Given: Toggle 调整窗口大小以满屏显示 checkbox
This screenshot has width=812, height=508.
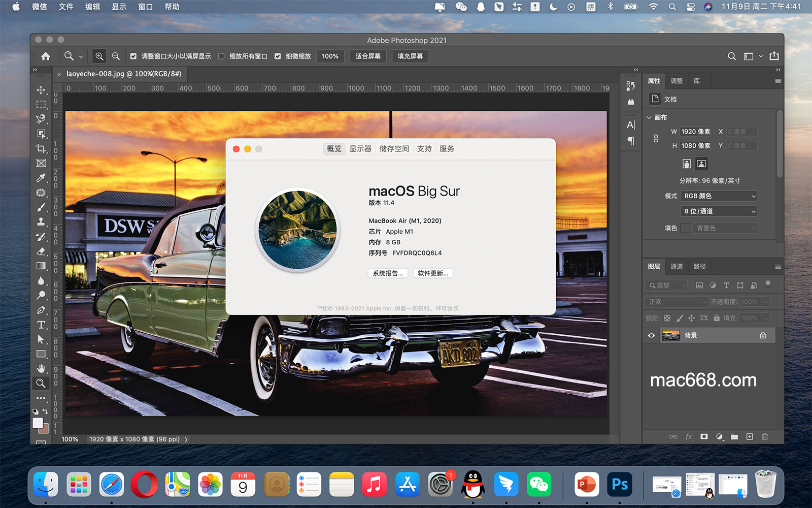Looking at the screenshot, I should 133,56.
